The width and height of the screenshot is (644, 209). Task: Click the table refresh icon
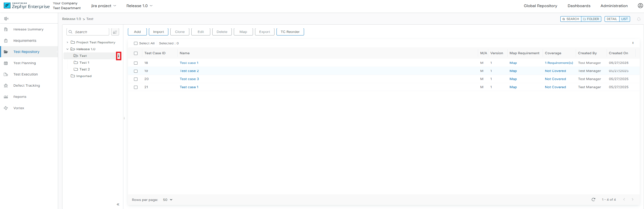pos(593,200)
